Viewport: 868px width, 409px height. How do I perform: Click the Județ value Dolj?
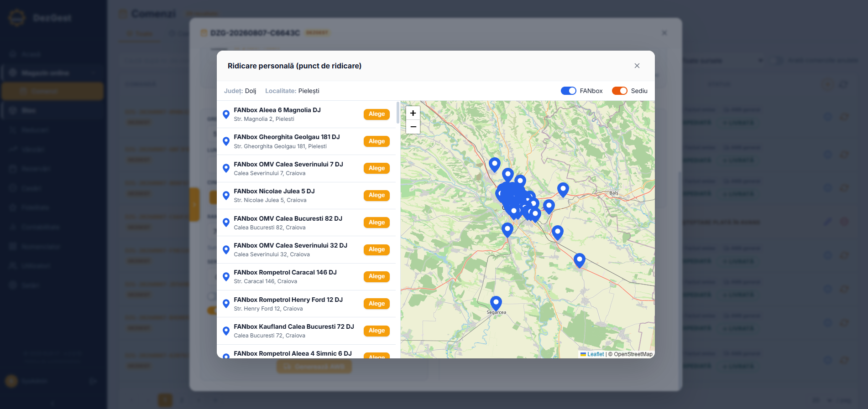coord(251,91)
